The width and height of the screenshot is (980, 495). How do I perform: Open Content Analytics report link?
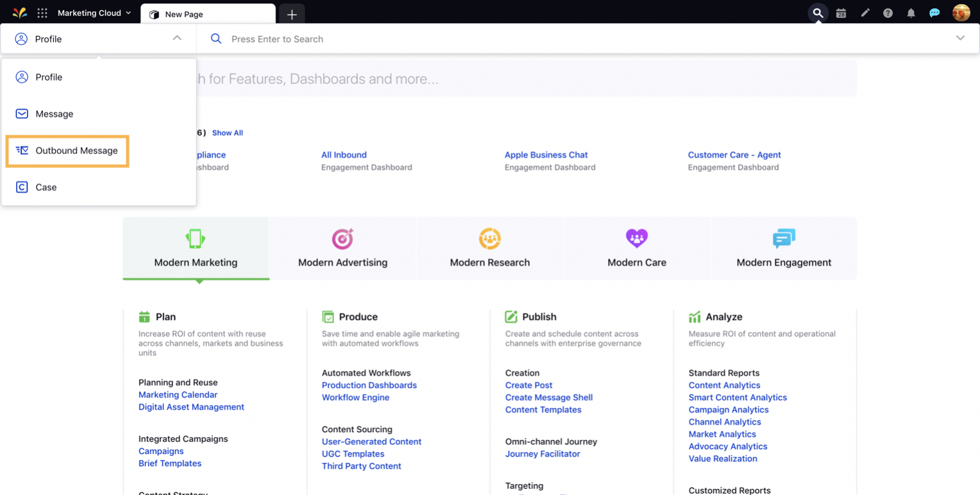724,385
